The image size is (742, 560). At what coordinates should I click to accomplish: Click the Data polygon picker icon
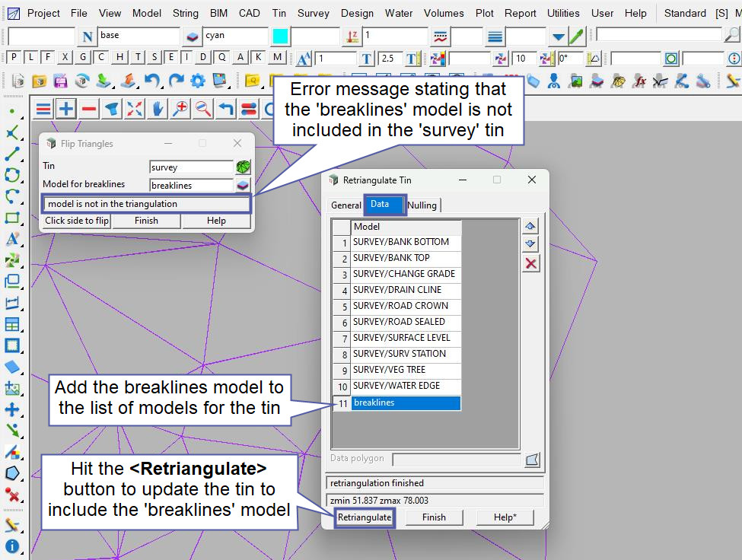532,459
